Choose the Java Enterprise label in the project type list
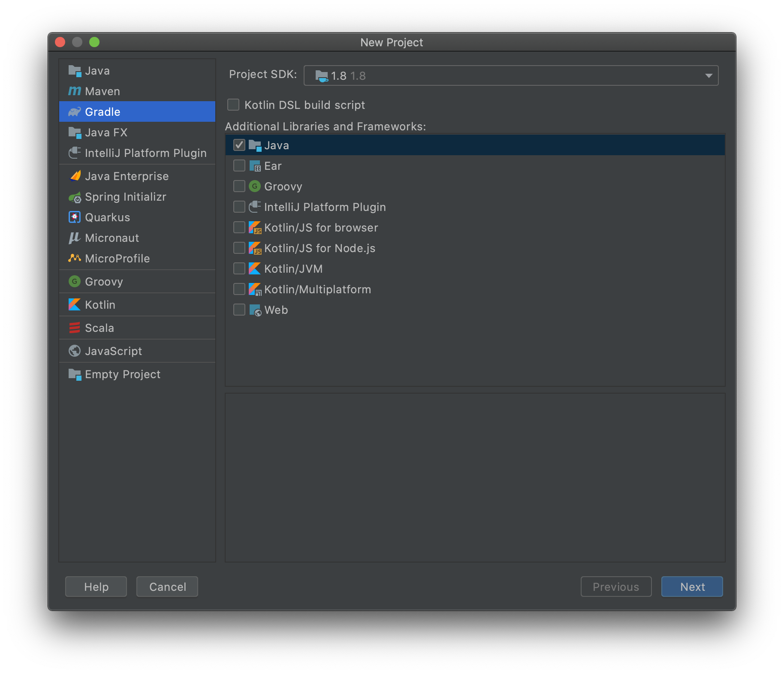This screenshot has height=674, width=784. 127,176
